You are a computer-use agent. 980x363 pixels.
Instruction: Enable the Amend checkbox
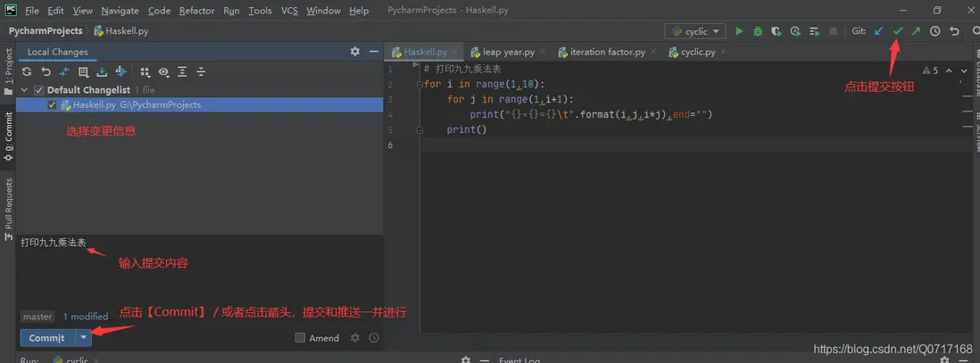300,338
